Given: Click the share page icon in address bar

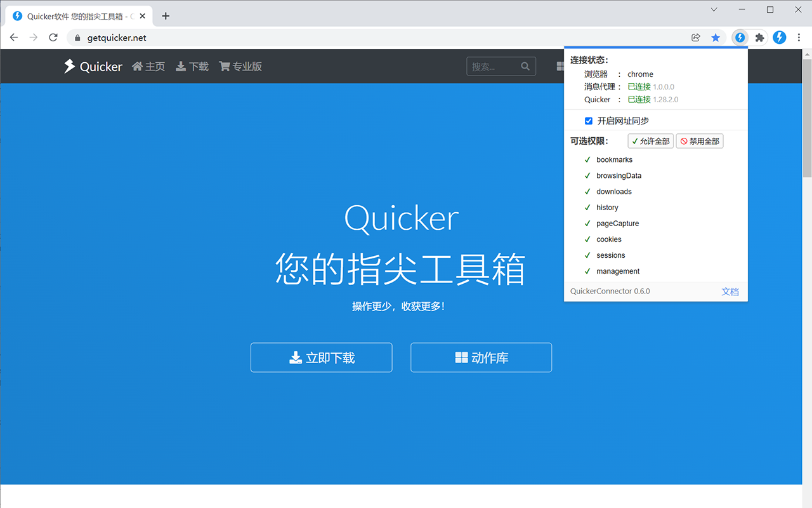Looking at the screenshot, I should tap(695, 37).
